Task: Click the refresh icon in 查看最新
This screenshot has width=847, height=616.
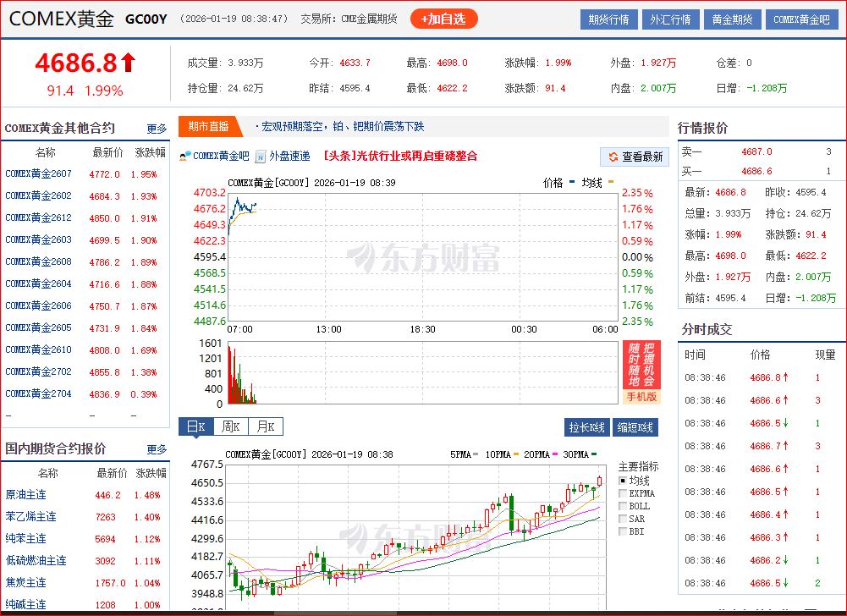Action: pos(613,157)
